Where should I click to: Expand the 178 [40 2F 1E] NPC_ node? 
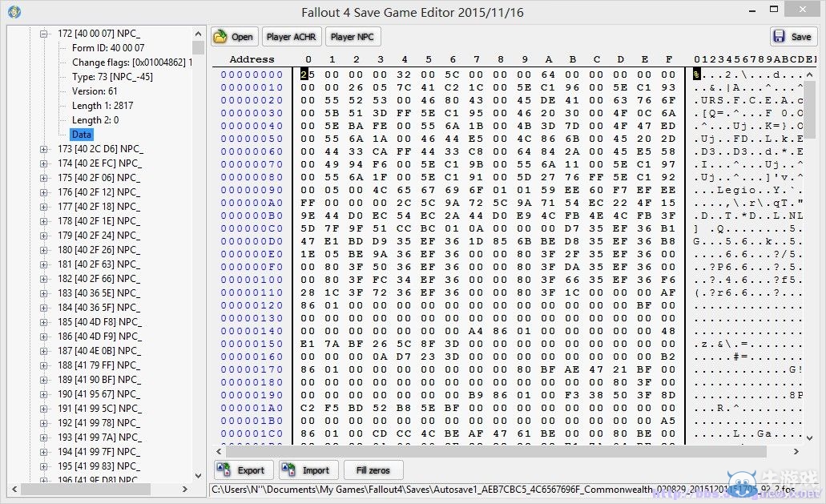pos(44,221)
